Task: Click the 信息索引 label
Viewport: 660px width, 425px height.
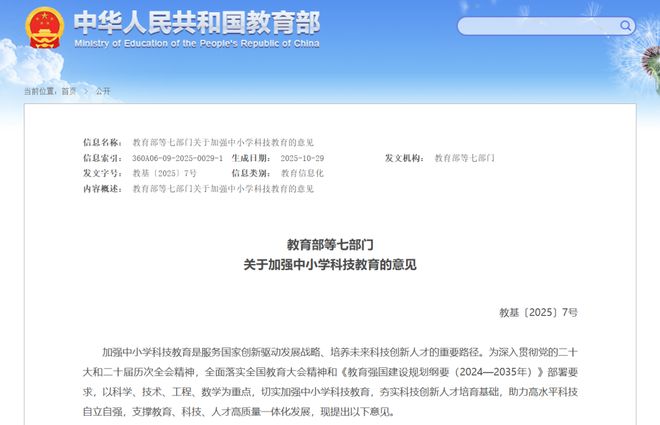Action: pos(102,158)
